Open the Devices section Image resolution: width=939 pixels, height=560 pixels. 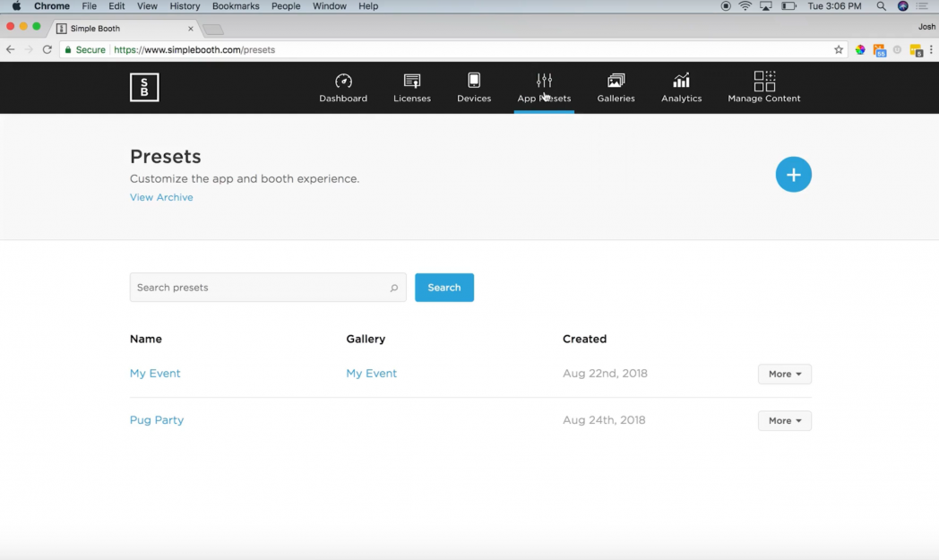click(x=473, y=87)
